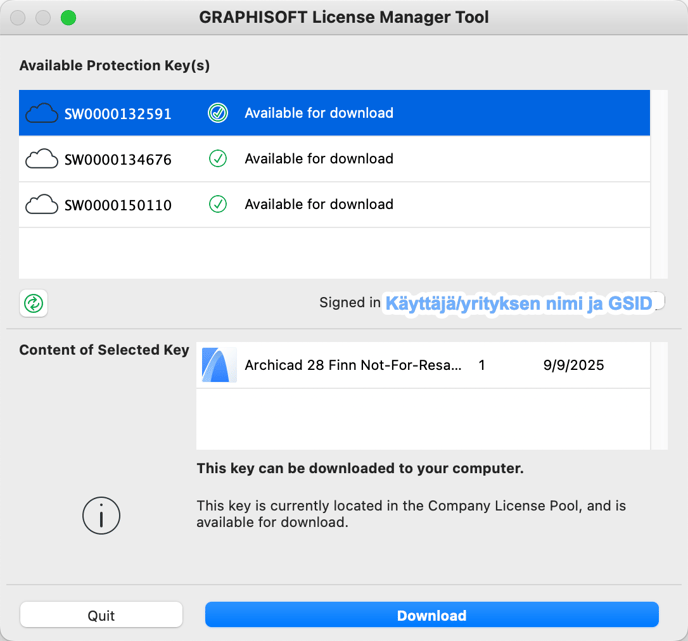688x641 pixels.
Task: Click the green zoom window button
Action: tap(68, 18)
